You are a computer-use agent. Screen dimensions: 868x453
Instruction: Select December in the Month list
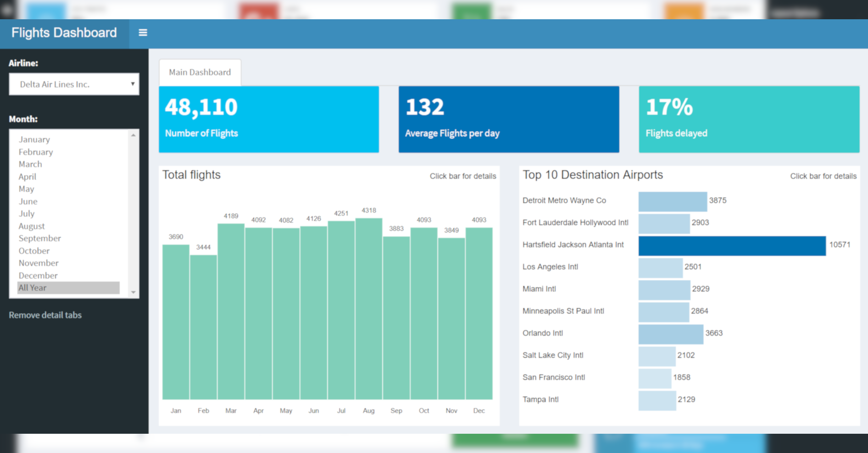38,276
